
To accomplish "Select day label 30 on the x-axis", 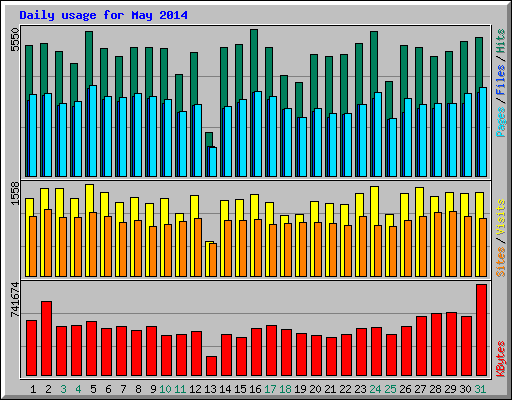I will point(465,389).
